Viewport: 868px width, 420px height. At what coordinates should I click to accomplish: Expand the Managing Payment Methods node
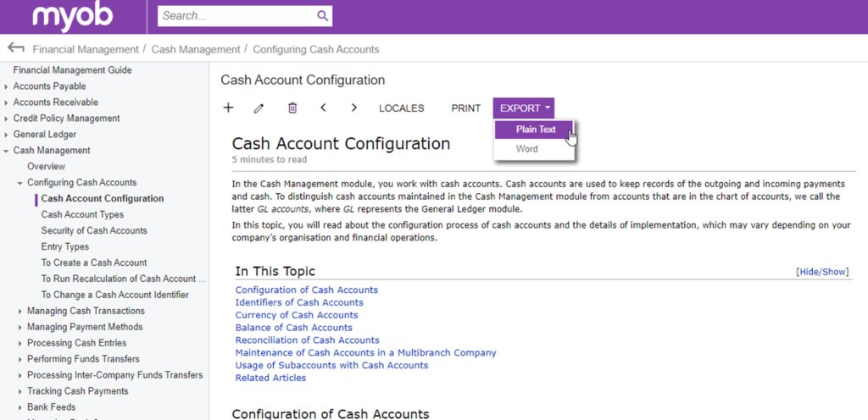tap(20, 327)
